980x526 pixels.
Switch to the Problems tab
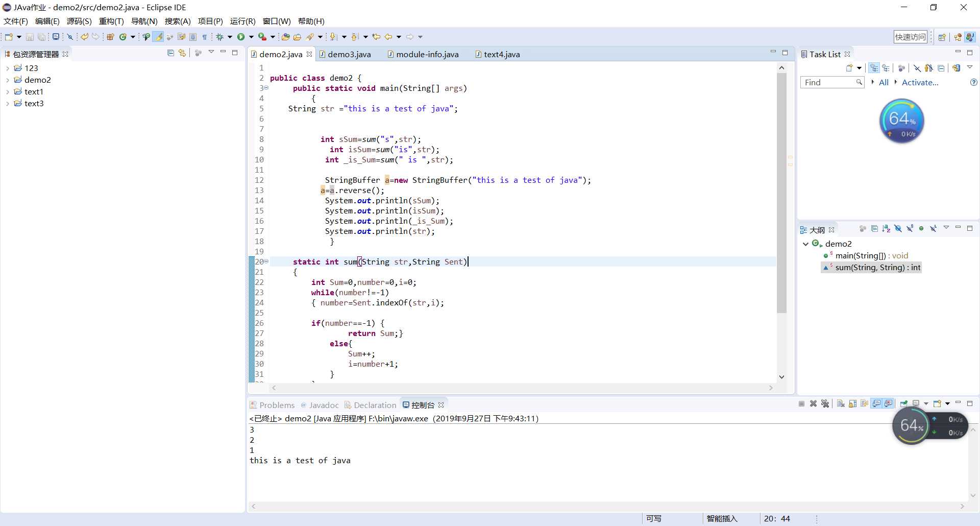pos(272,405)
